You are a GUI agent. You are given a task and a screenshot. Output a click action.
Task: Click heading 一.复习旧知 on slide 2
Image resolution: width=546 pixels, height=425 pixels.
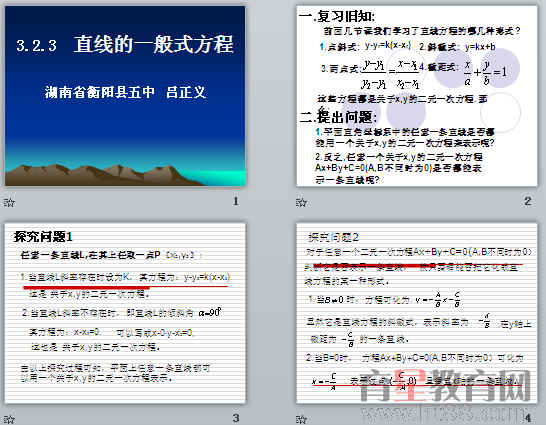[337, 16]
